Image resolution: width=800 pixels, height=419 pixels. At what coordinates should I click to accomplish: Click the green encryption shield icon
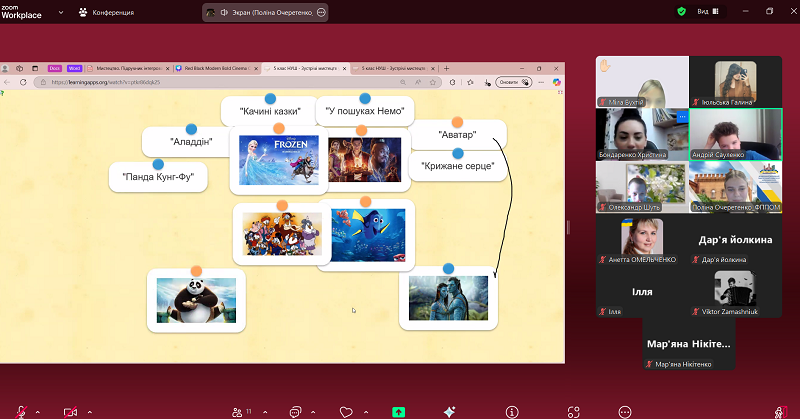click(x=681, y=11)
